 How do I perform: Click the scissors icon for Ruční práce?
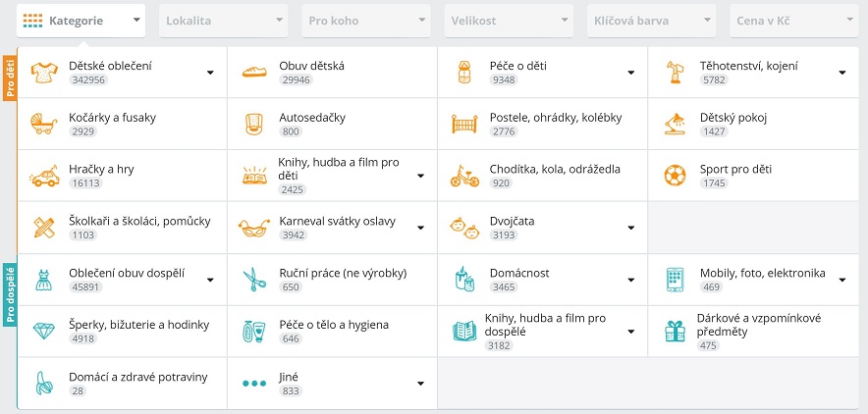point(254,280)
